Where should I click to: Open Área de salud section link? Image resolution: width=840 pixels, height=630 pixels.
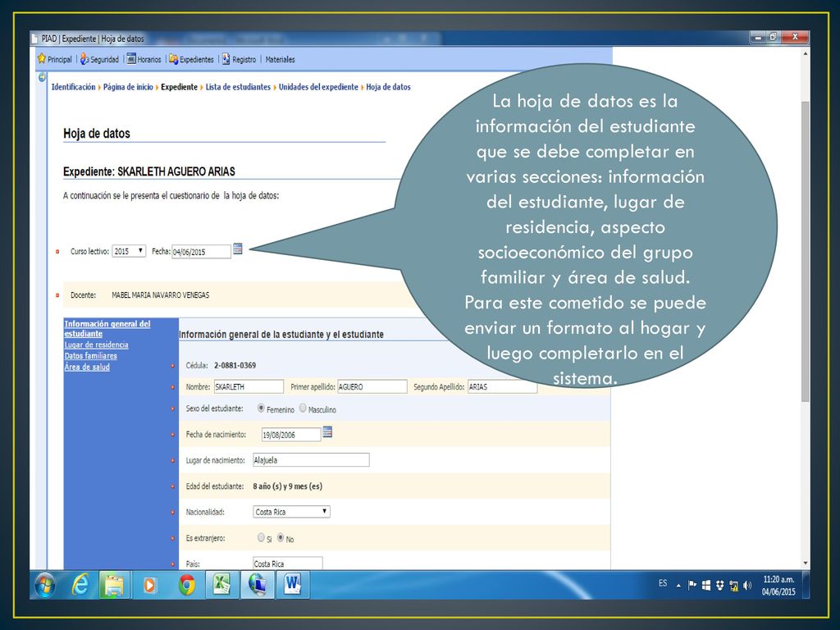87,367
